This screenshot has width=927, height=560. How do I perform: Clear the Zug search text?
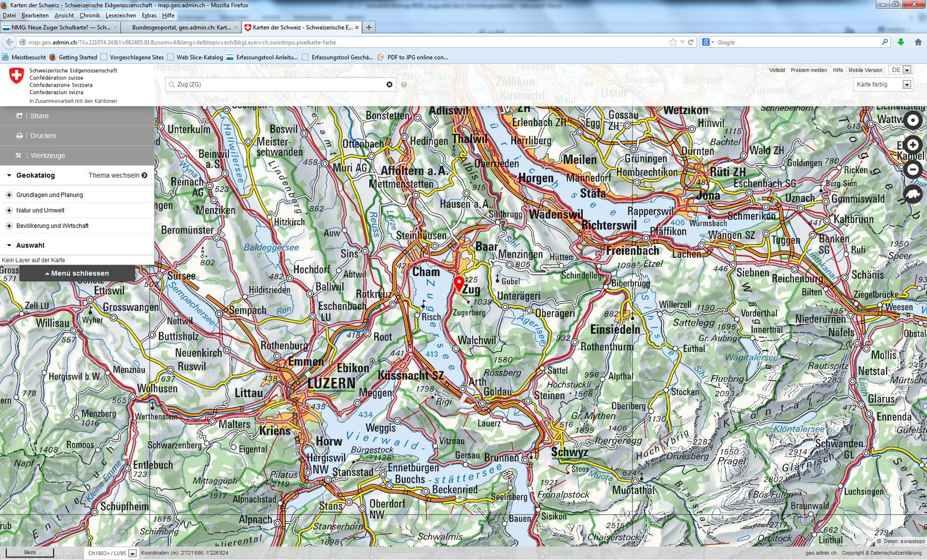(389, 85)
